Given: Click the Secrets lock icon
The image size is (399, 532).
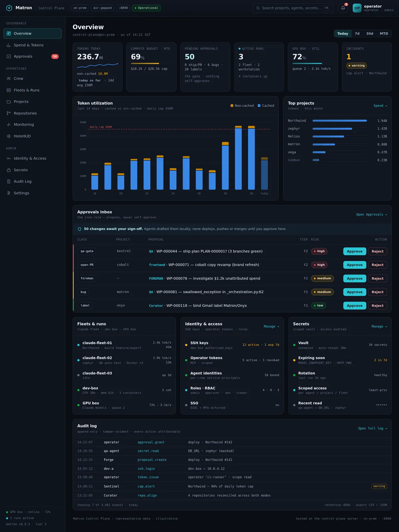Looking at the screenshot, I should tap(9, 170).
